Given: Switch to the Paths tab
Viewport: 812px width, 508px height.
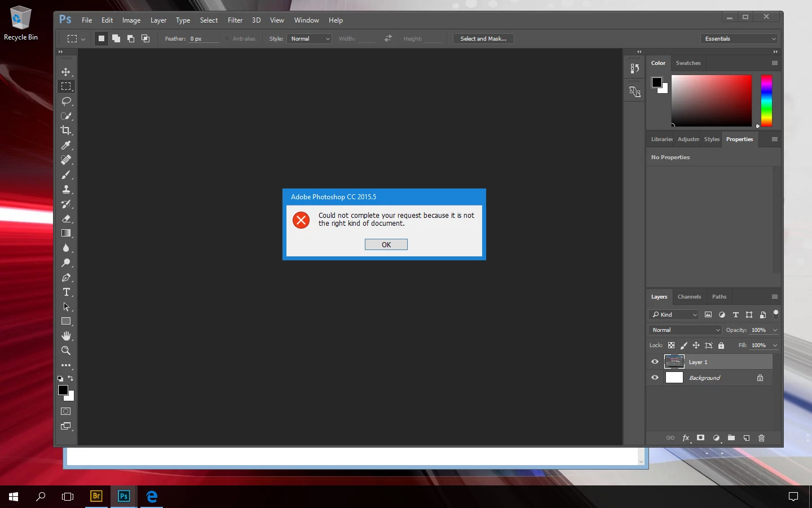Looking at the screenshot, I should [719, 296].
